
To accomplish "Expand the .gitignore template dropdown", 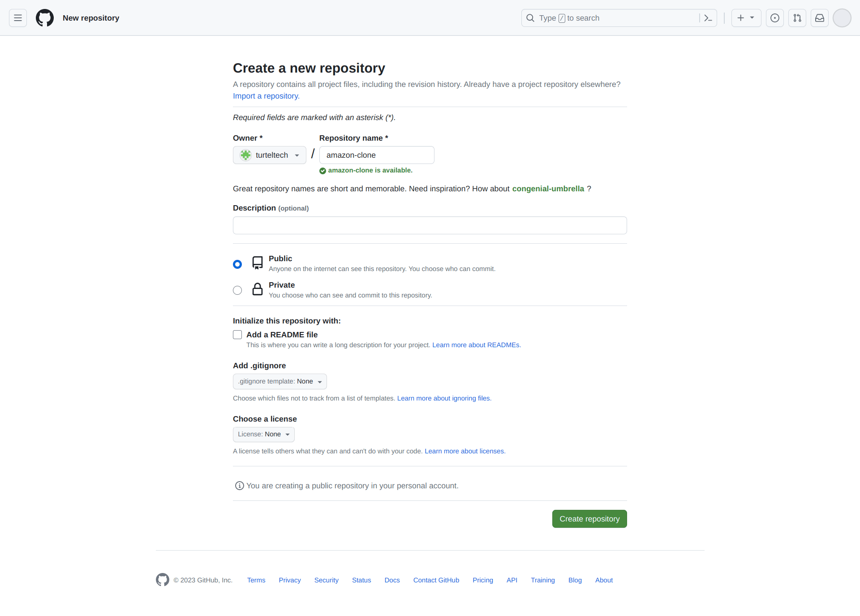I will click(279, 381).
